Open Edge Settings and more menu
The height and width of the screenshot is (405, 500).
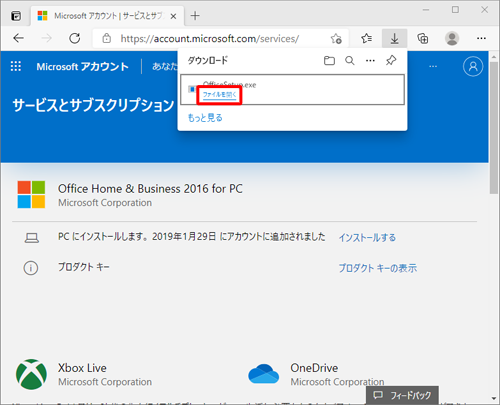[481, 38]
